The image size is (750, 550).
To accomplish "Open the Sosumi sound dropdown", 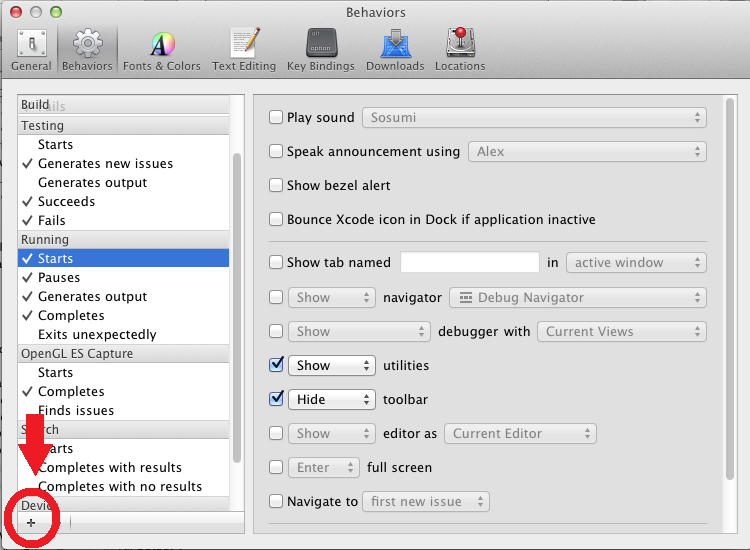I will [x=534, y=118].
